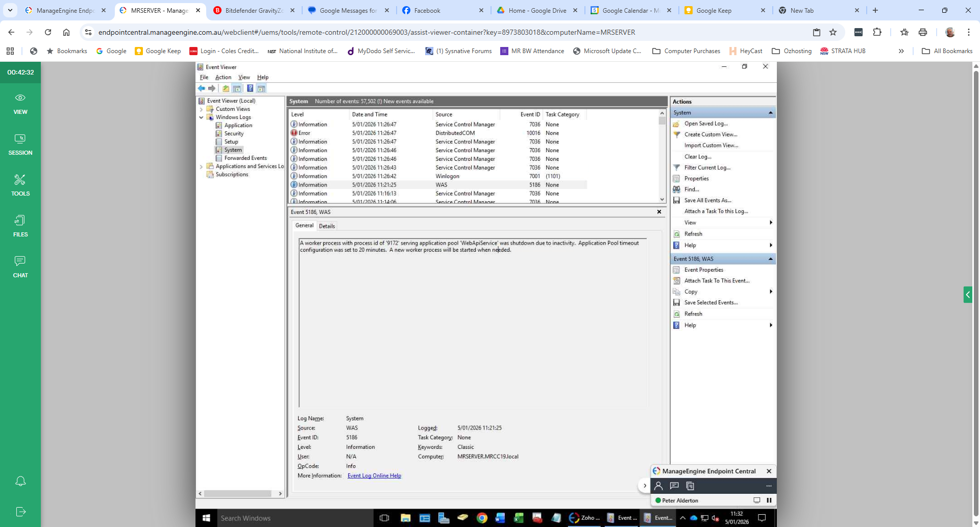Bookmark this page with the star icon
Viewport: 980px width, 527px height.
pyautogui.click(x=833, y=32)
